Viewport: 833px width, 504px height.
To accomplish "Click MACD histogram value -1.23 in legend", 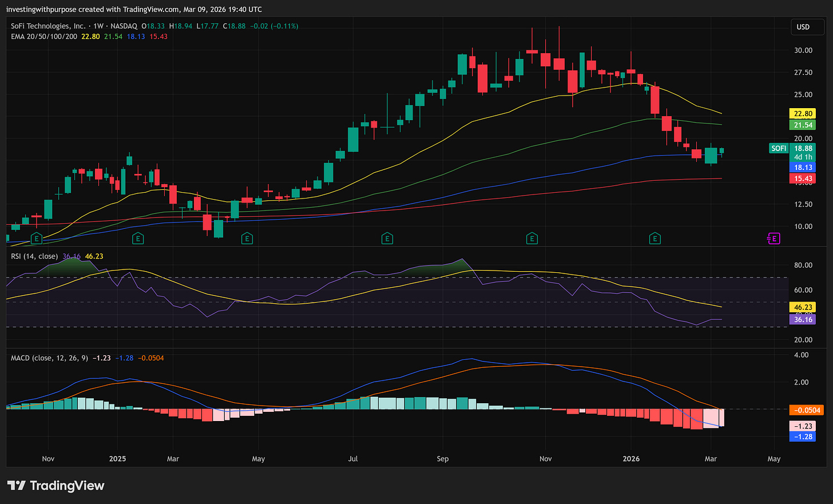I will point(102,358).
